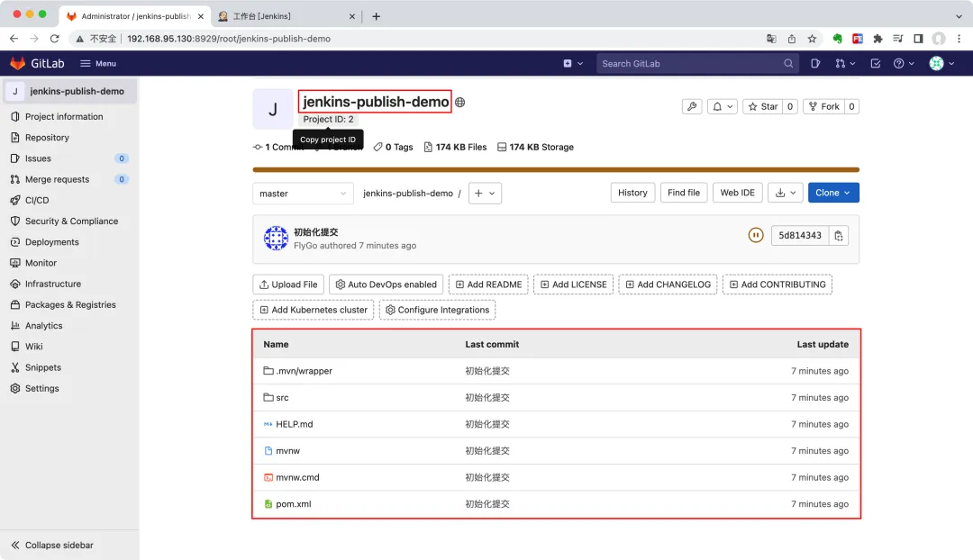Click Add CONTRIBUTING
This screenshot has height=560, width=973.
pyautogui.click(x=777, y=285)
